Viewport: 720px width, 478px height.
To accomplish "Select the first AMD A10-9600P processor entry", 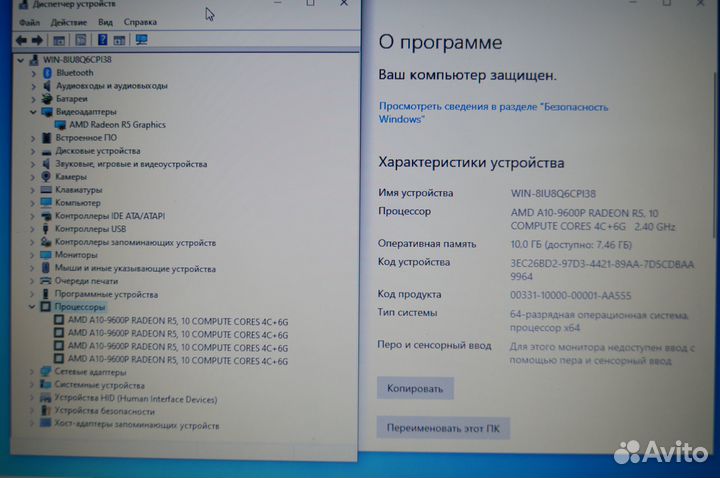I will coord(178,321).
